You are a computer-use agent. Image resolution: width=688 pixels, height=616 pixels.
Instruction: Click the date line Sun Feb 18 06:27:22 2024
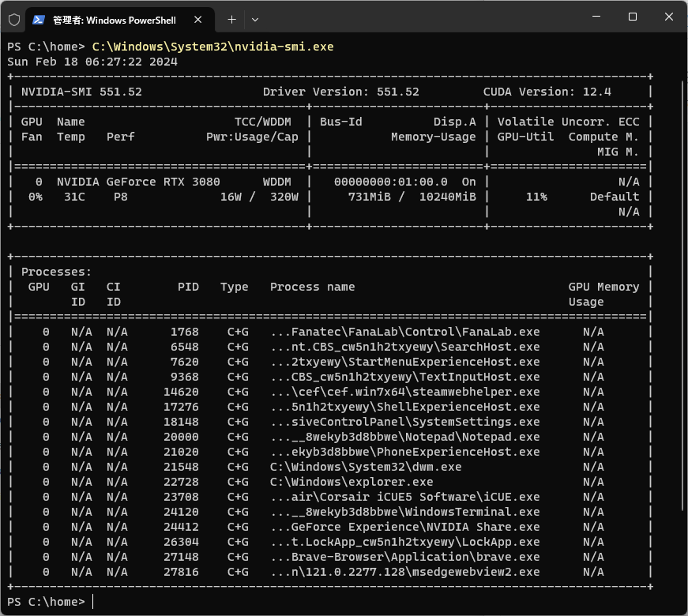coord(92,62)
